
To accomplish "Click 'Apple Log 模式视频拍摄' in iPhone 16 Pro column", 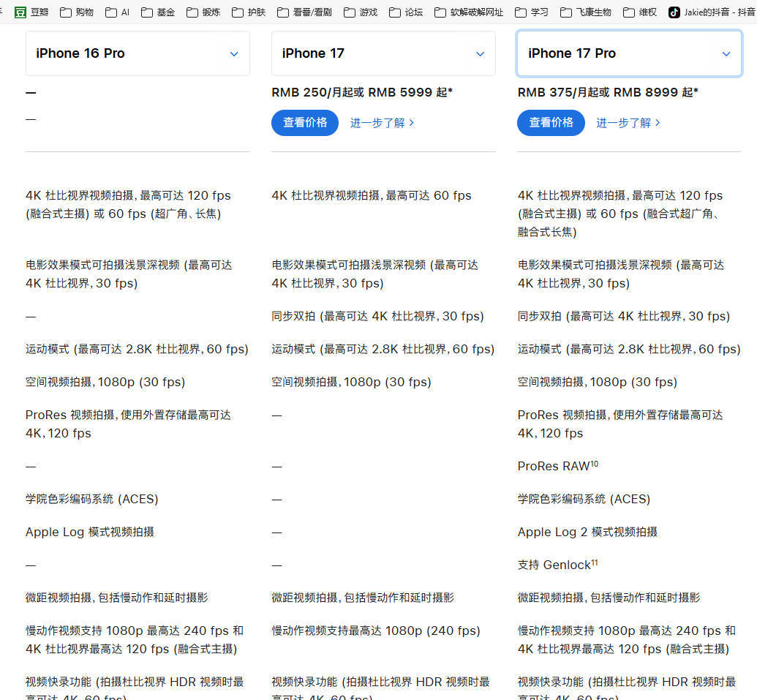I will pos(90,532).
